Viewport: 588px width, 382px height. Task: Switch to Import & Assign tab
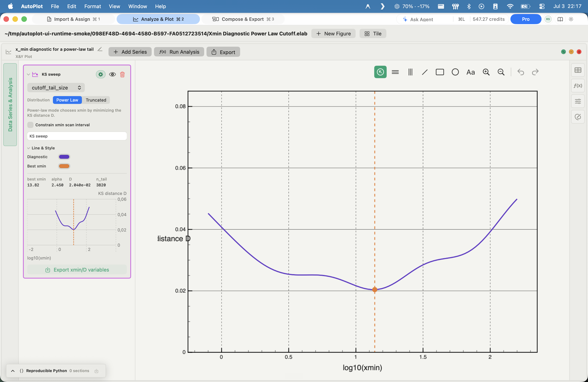coord(73,19)
